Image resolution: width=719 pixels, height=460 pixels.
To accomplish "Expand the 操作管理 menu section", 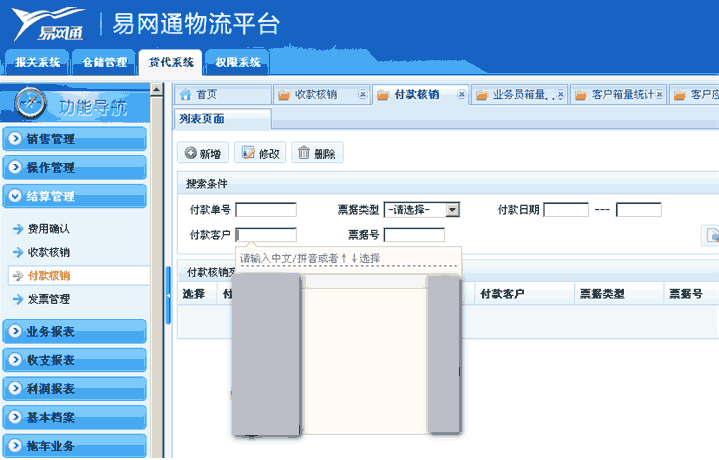I will [x=74, y=167].
